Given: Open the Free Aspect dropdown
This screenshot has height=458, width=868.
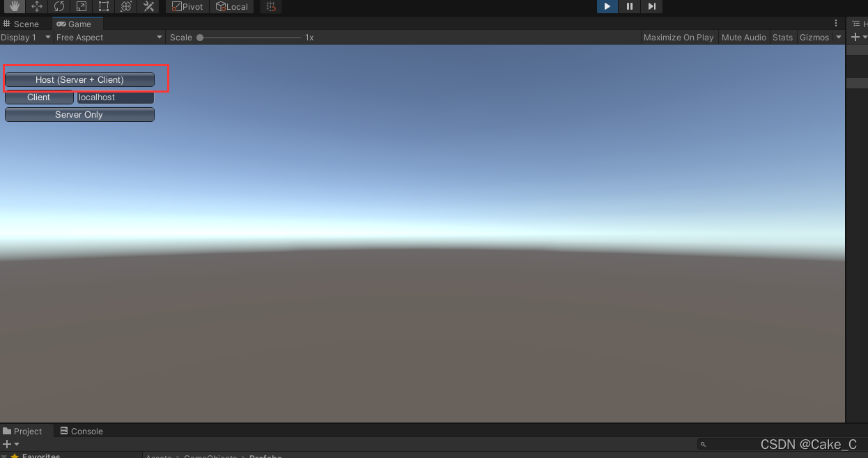Looking at the screenshot, I should [109, 38].
